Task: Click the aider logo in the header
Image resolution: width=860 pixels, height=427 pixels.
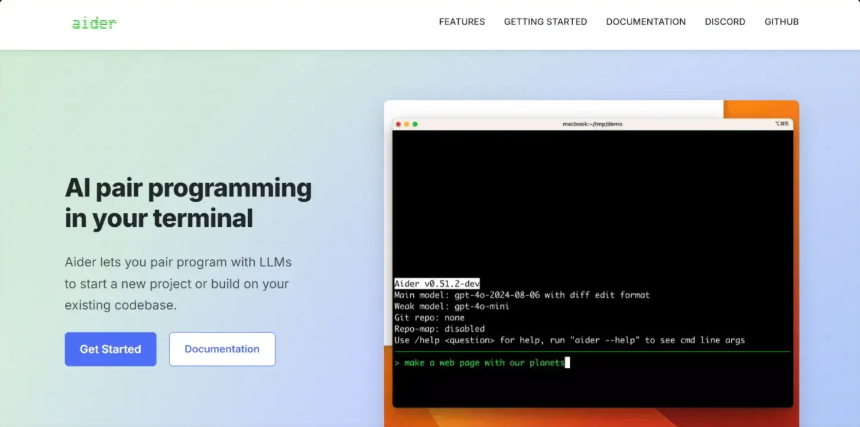Action: point(94,22)
